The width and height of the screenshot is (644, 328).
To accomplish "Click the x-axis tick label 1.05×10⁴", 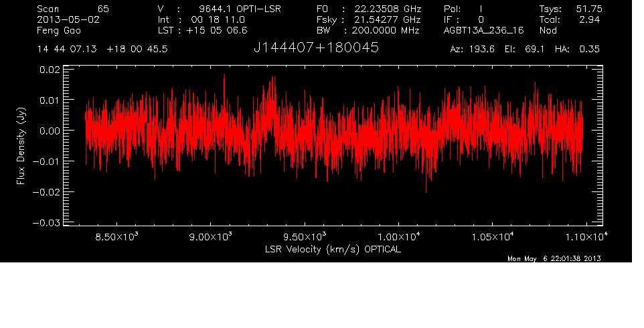I will pyautogui.click(x=493, y=237).
